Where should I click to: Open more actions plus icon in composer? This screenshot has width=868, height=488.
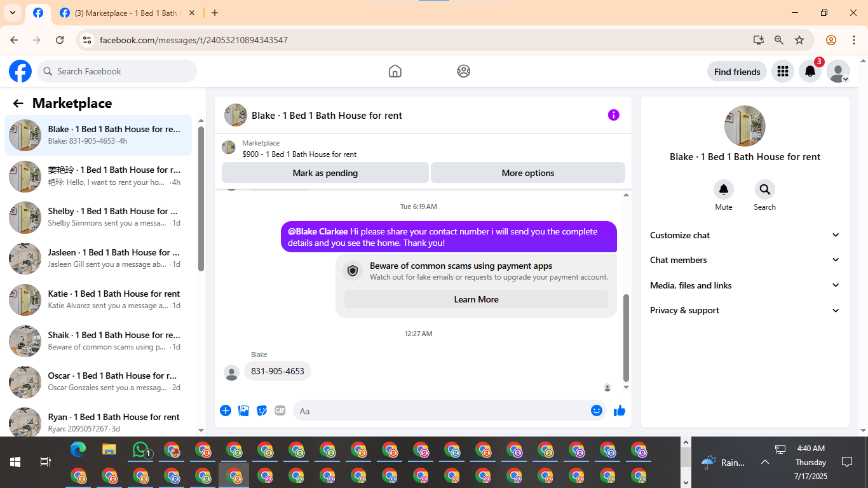coord(226,410)
